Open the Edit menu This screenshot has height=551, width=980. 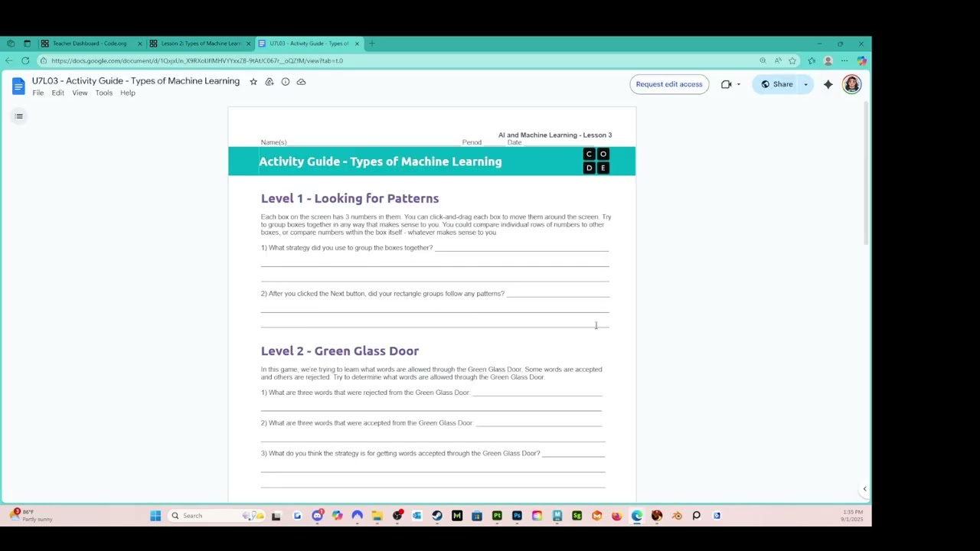pyautogui.click(x=58, y=93)
